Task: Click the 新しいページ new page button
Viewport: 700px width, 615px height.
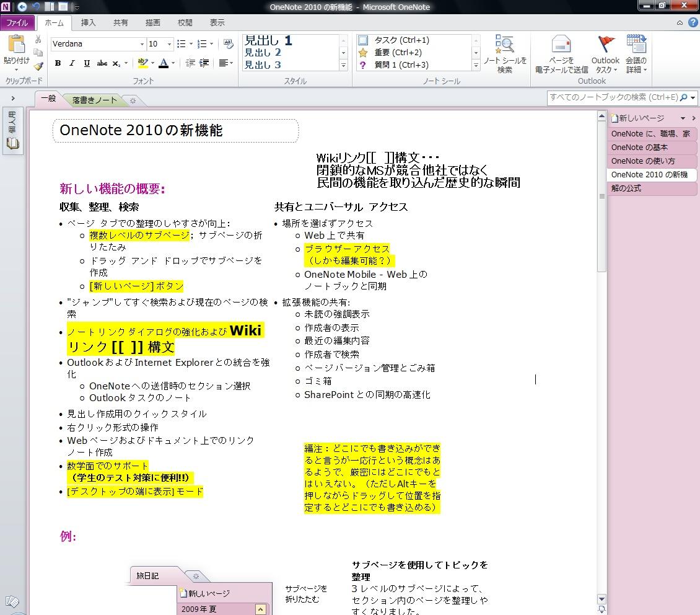Action: click(637, 118)
